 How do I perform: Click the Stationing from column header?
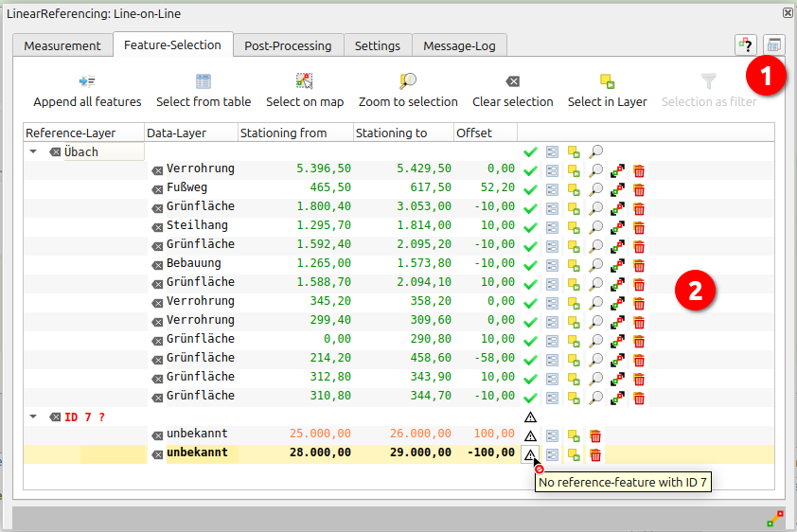[x=295, y=133]
